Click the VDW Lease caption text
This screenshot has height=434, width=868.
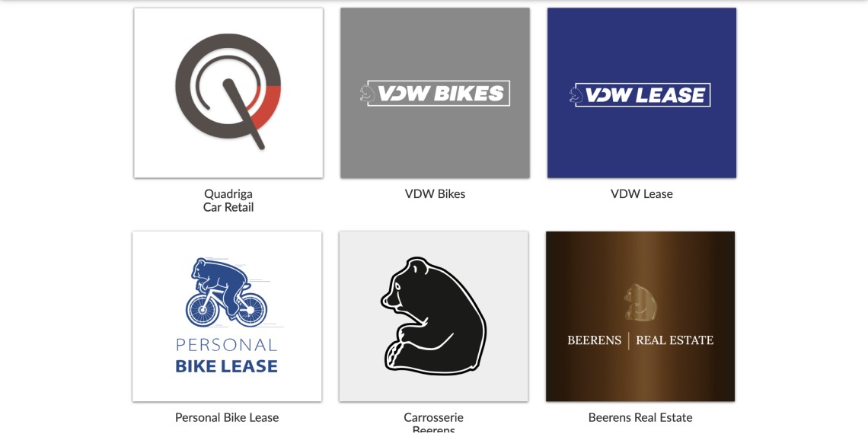pos(642,193)
